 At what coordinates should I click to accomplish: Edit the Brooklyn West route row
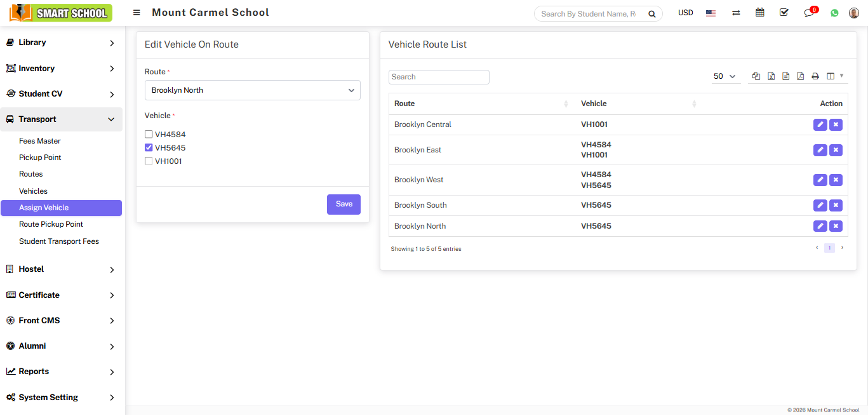[x=820, y=180]
